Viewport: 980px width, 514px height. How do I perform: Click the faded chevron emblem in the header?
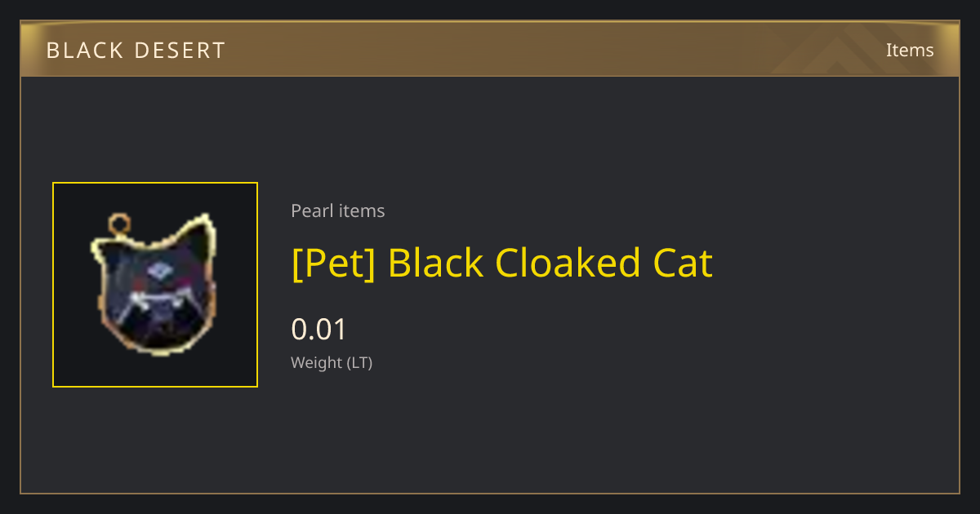pyautogui.click(x=849, y=49)
